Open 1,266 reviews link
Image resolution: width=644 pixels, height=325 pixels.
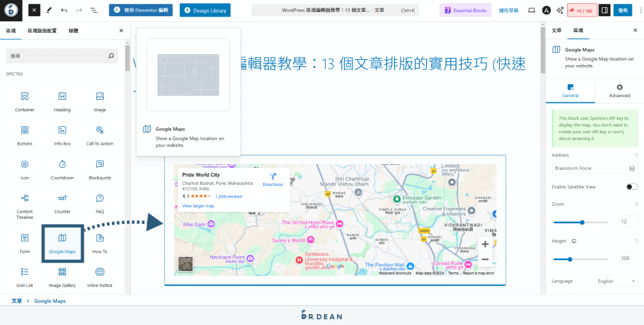click(x=229, y=196)
